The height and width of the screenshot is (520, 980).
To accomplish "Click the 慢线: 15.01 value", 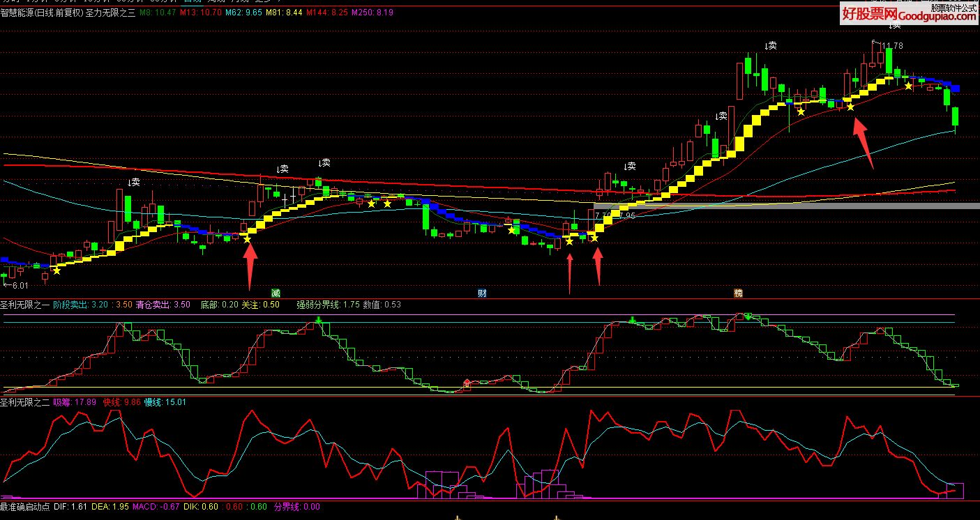I will pos(165,402).
